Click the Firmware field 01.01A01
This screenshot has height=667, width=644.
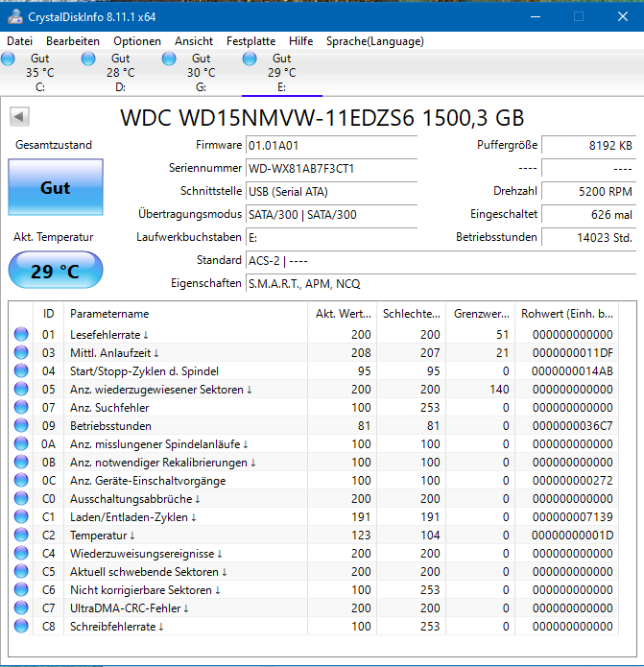point(332,146)
